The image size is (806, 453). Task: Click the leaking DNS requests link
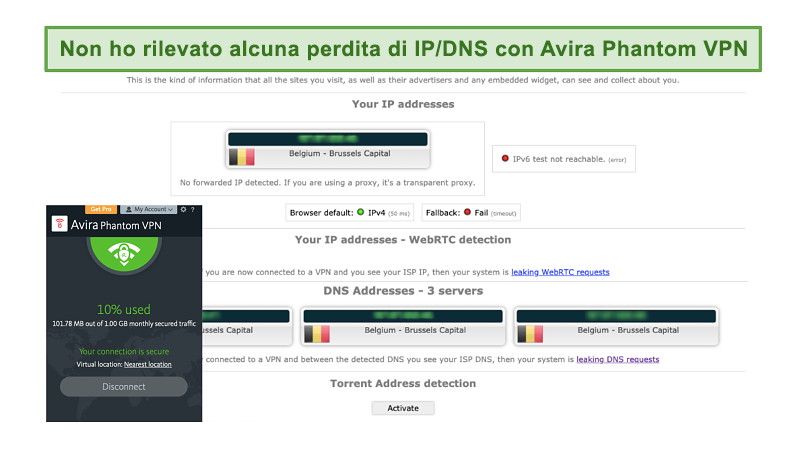click(x=617, y=359)
